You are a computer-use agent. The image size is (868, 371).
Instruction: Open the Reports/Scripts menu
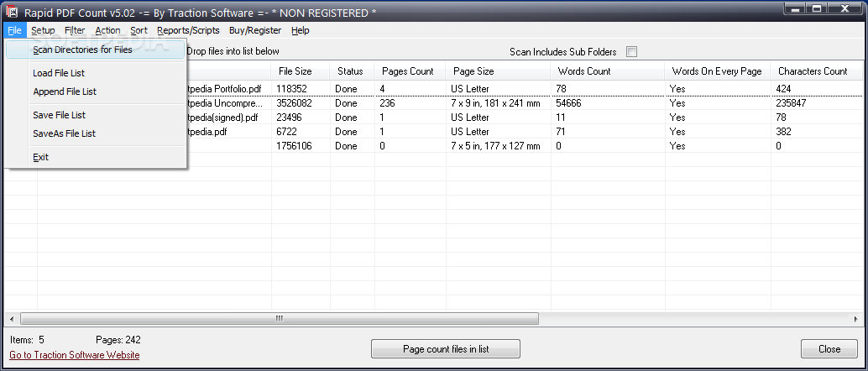point(188,30)
